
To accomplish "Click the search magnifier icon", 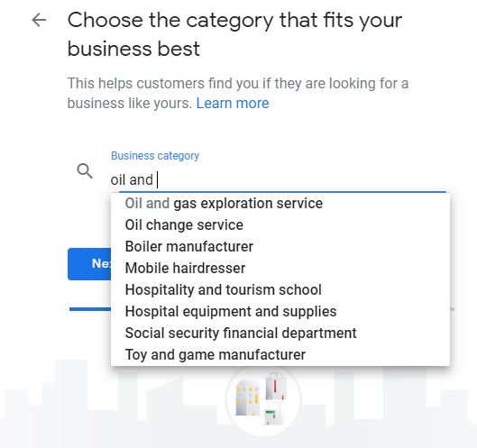I will click(85, 171).
